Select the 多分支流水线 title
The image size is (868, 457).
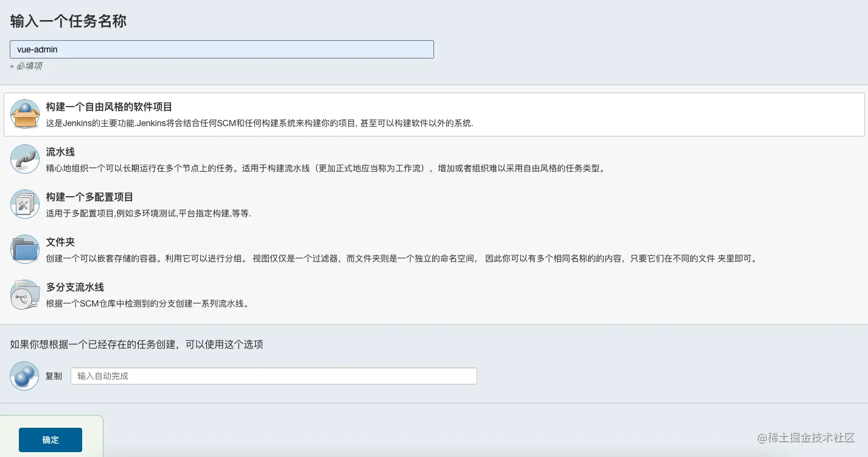point(75,288)
